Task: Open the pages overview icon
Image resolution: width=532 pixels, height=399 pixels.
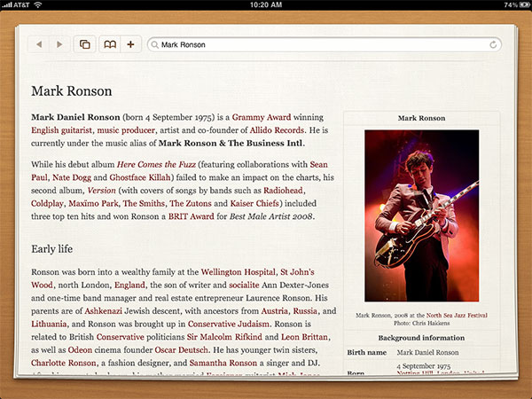Action: tap(85, 44)
